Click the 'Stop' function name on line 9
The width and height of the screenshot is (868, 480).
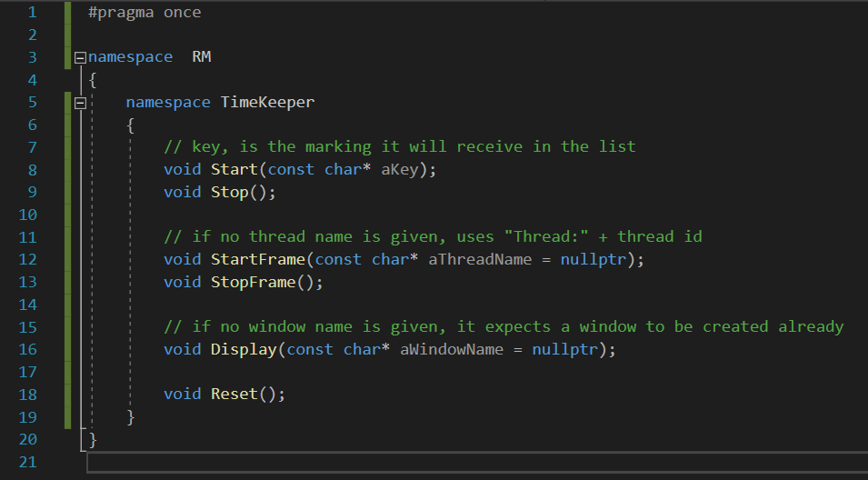229,193
